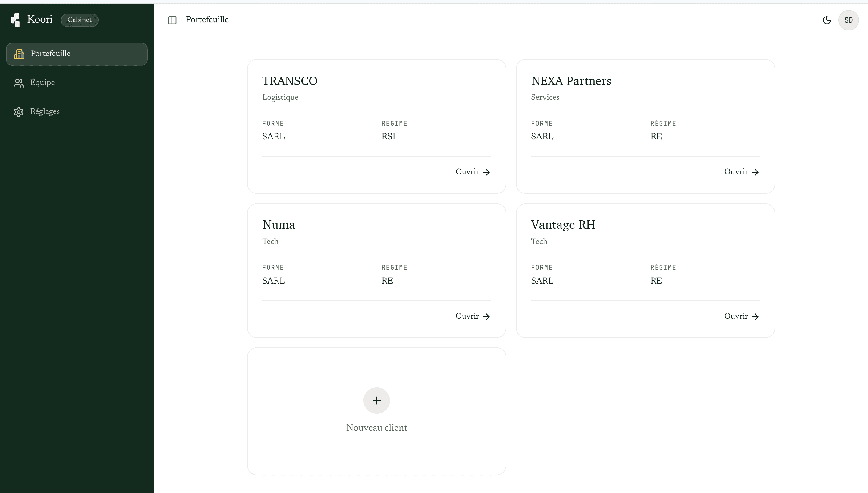Click SARL forme value on Numa card
This screenshot has width=868, height=493.
pos(274,281)
